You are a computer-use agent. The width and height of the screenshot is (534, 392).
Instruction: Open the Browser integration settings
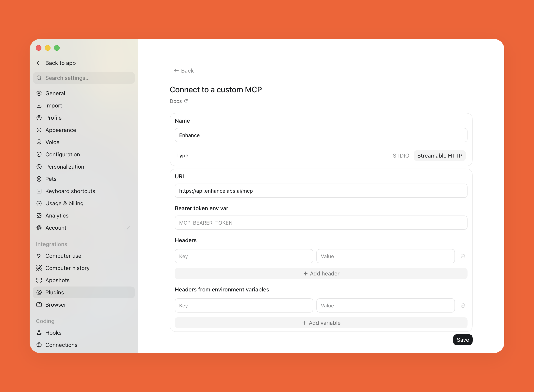(x=84, y=305)
